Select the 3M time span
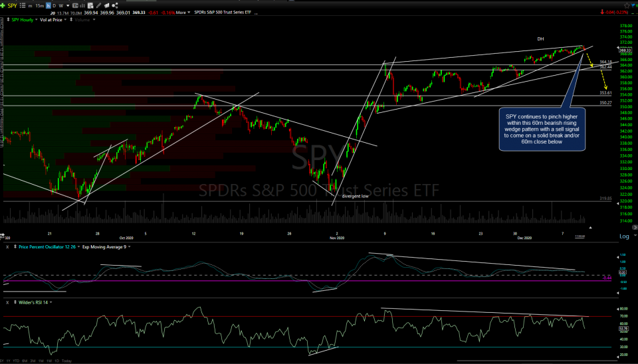638x364 pixels. [33, 361]
